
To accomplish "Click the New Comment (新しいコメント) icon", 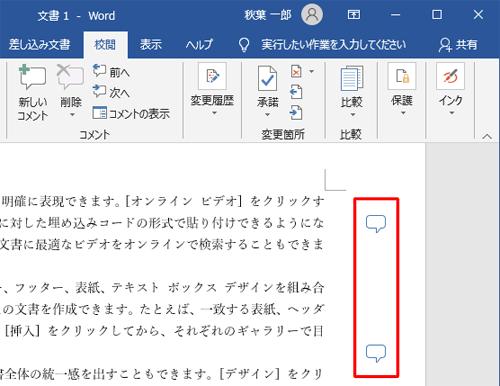I will [32, 77].
